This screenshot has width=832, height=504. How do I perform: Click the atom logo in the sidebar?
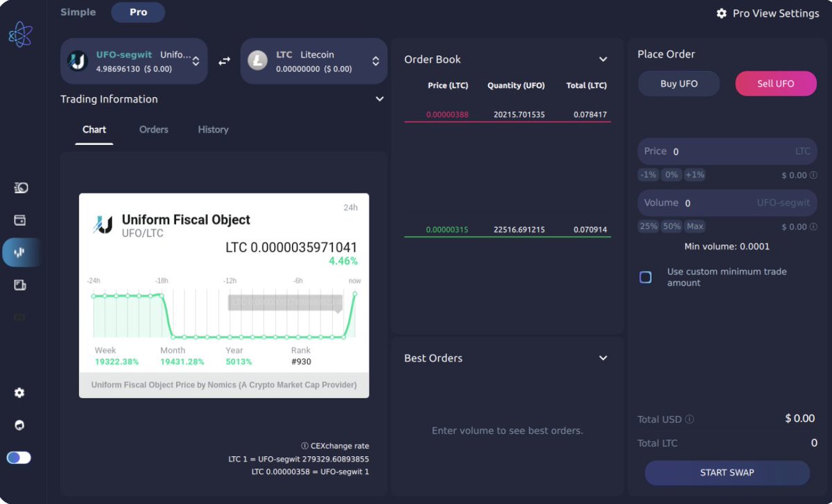coord(20,34)
